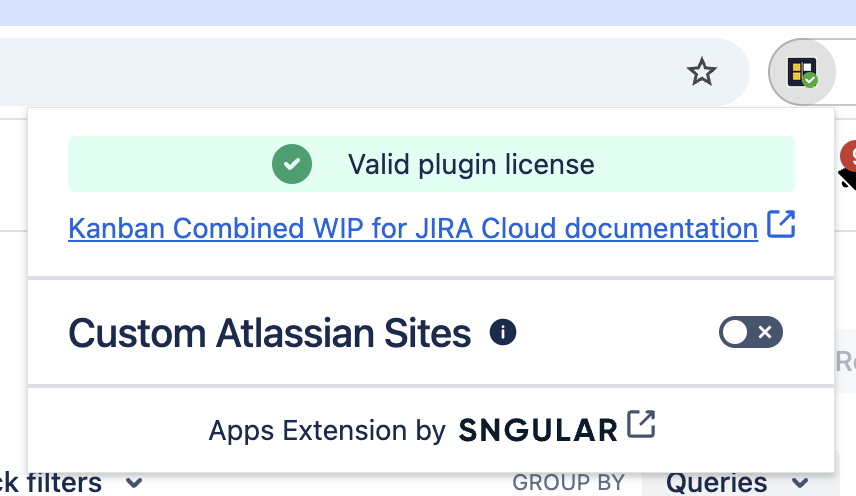Click the Kanban extension icon in browser toolbar
This screenshot has height=496, width=856.
(801, 72)
